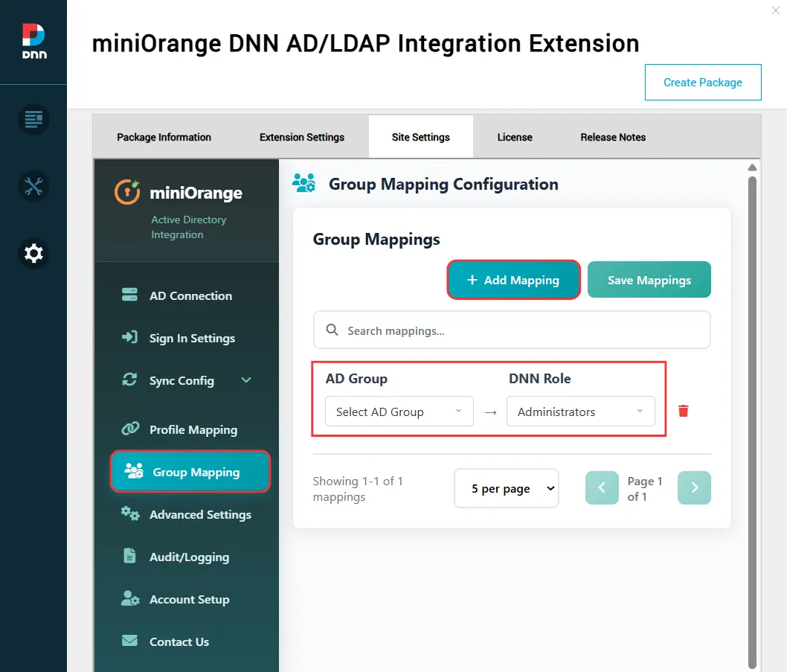Image resolution: width=787 pixels, height=672 pixels.
Task: Open the Settings gear icon in DNN sidebar
Action: (33, 253)
